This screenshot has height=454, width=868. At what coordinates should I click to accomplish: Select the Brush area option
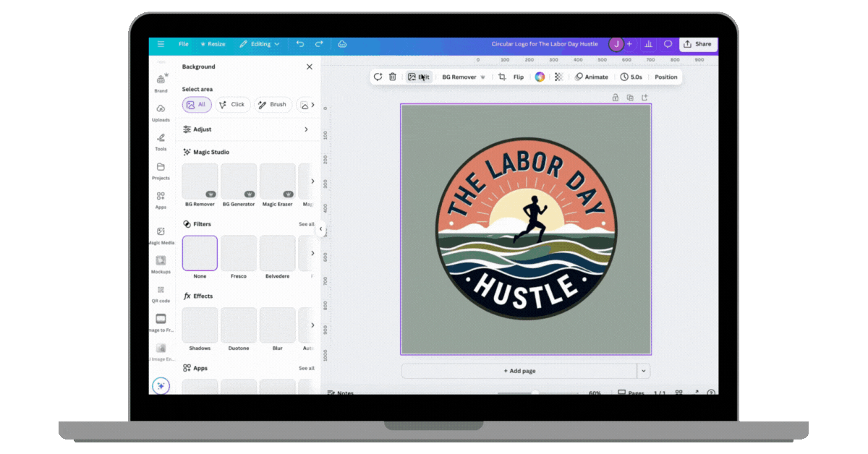pos(273,105)
